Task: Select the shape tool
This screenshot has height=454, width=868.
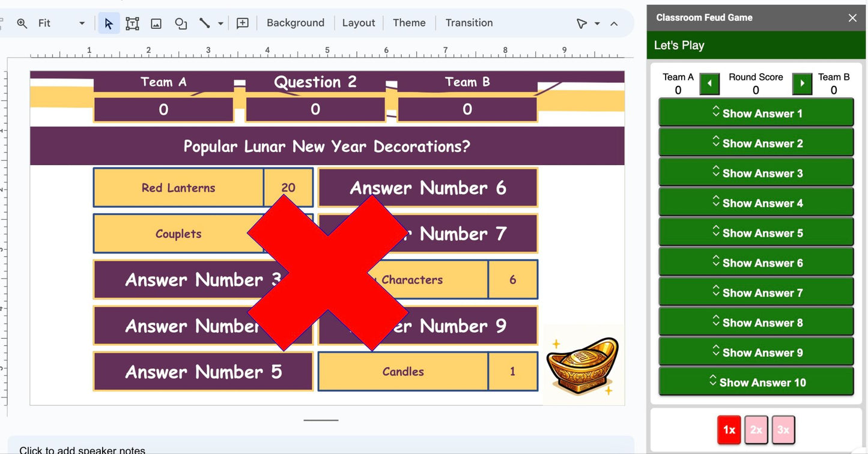Action: coord(180,23)
